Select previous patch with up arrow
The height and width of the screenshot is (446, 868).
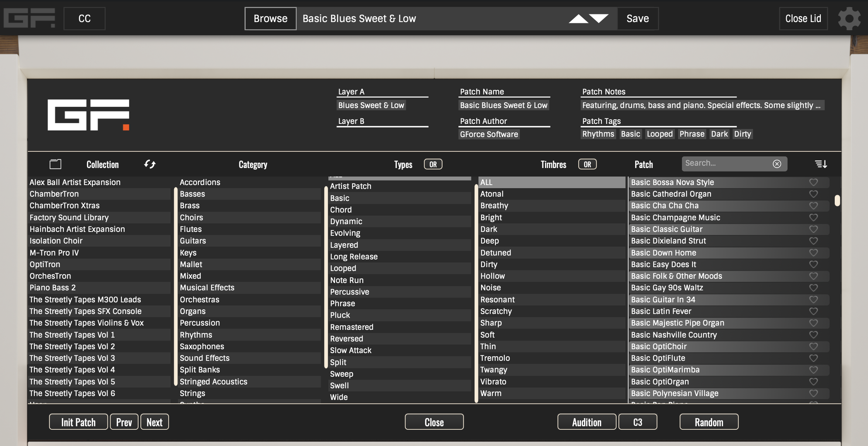(578, 19)
